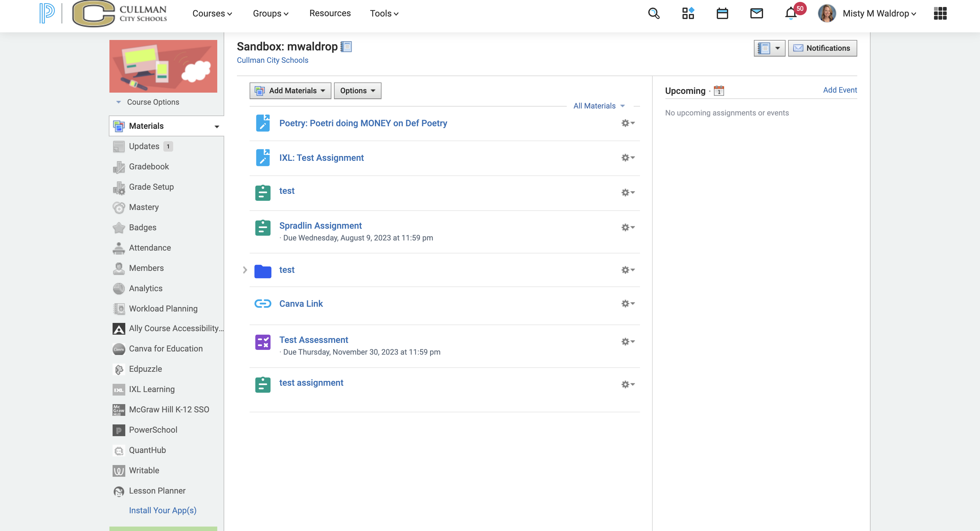This screenshot has width=980, height=531.
Task: Open Writable app in sidebar
Action: pos(144,470)
